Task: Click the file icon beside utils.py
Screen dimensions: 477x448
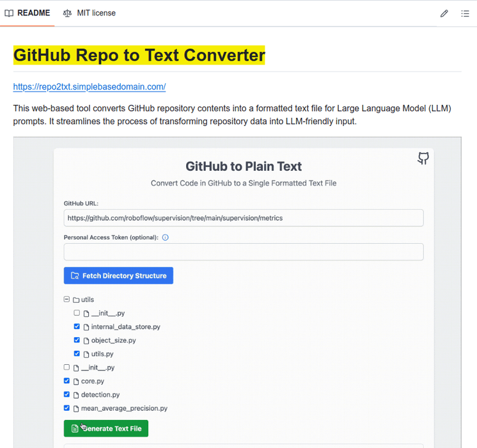Action: [x=86, y=354]
